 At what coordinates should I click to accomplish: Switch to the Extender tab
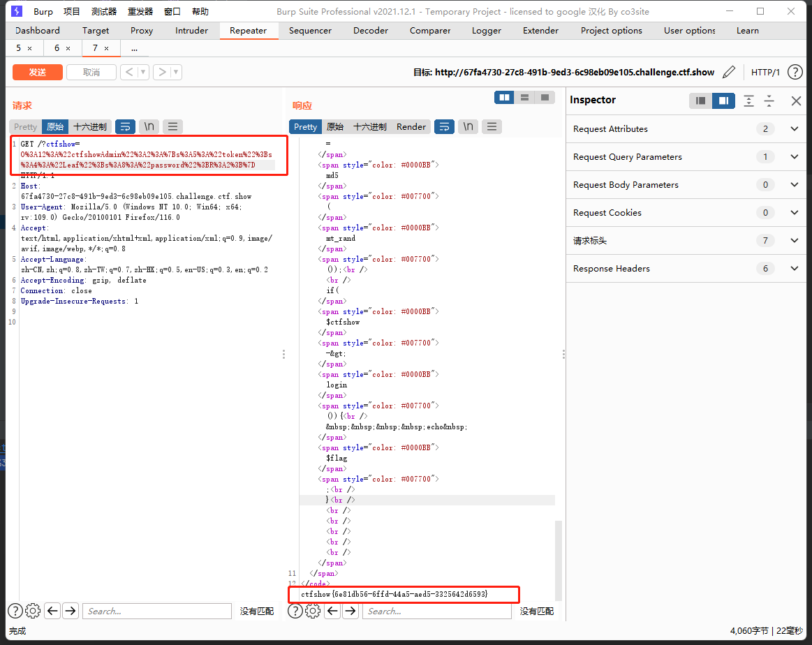[x=540, y=31]
